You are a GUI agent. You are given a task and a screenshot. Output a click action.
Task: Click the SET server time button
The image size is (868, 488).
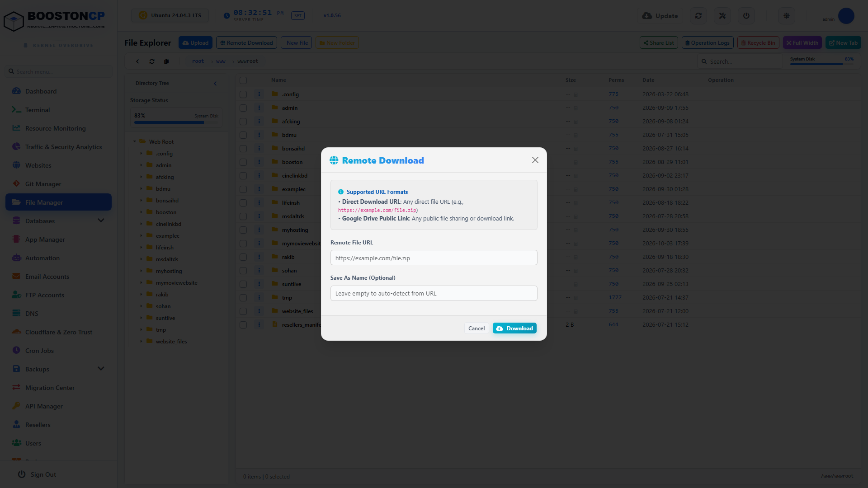(298, 15)
